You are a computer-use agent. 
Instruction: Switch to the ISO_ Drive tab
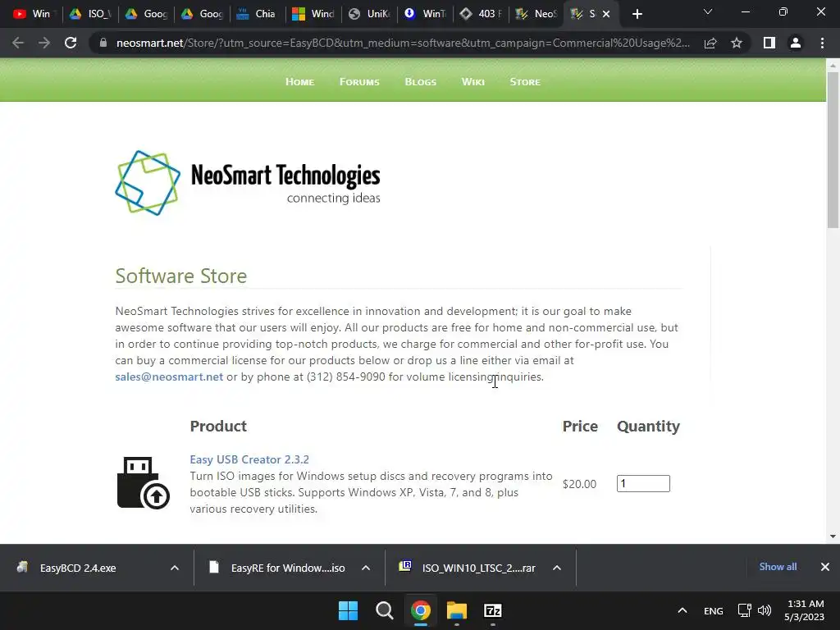[x=90, y=14]
